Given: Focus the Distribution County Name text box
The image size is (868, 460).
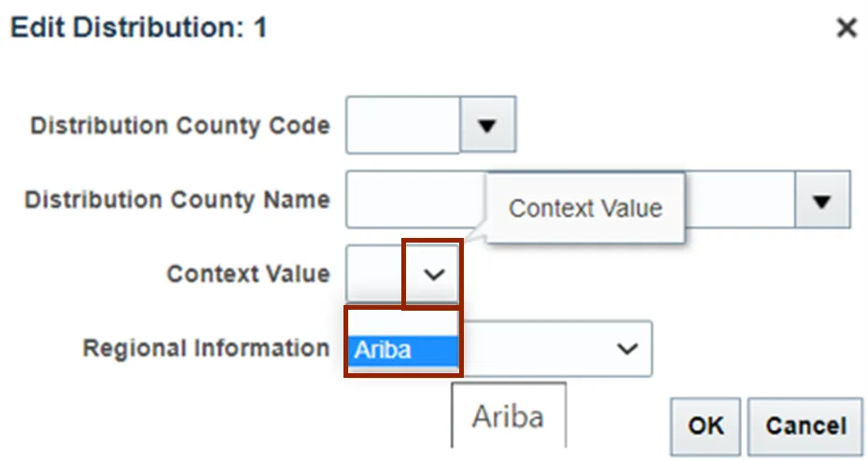Looking at the screenshot, I should [415, 200].
